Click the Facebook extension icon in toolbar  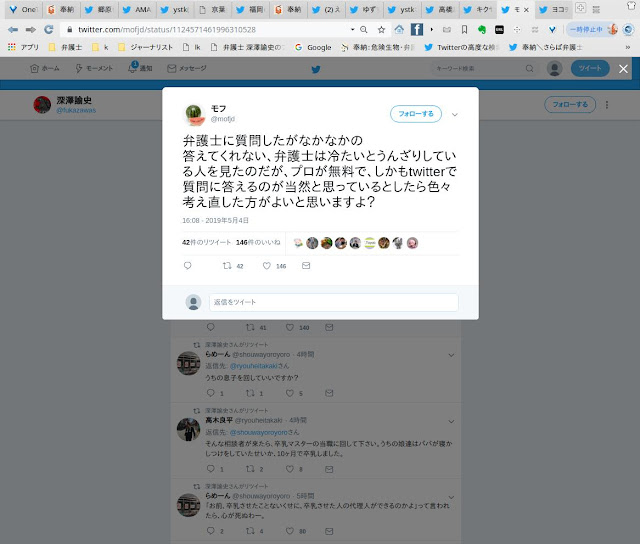click(x=416, y=29)
